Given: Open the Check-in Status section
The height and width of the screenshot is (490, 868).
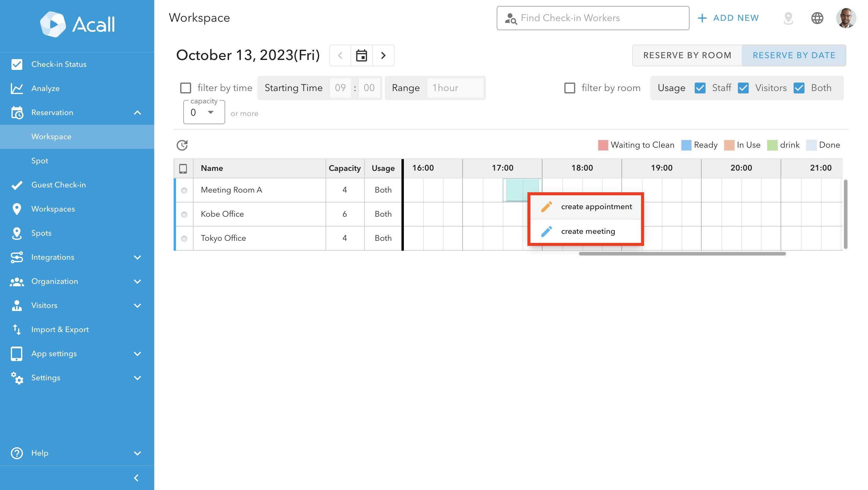Looking at the screenshot, I should tap(59, 64).
